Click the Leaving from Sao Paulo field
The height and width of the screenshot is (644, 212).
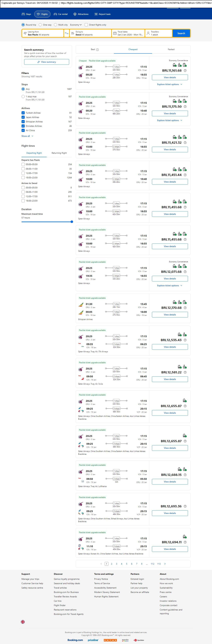tap(43, 33)
